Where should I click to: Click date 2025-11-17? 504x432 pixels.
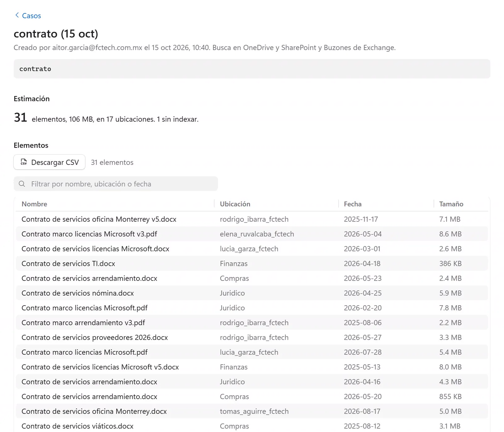(361, 219)
